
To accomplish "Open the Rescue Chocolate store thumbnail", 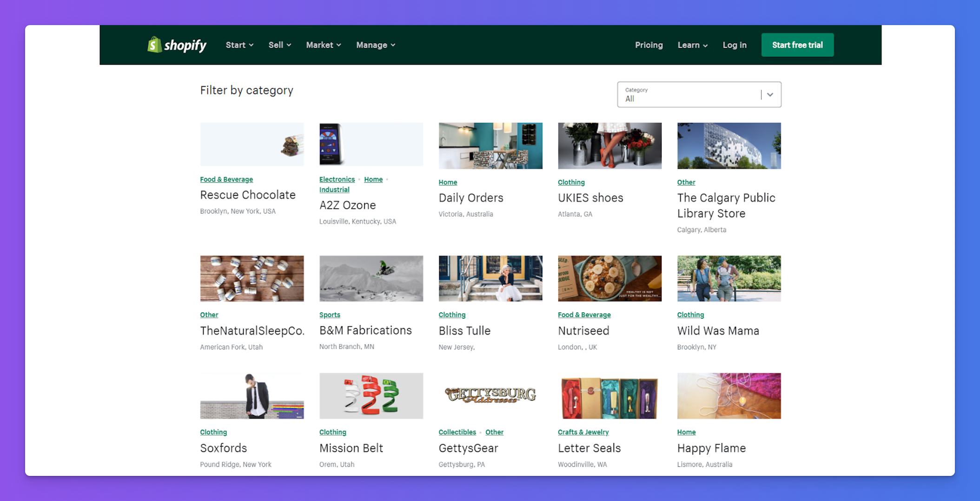I will click(252, 144).
